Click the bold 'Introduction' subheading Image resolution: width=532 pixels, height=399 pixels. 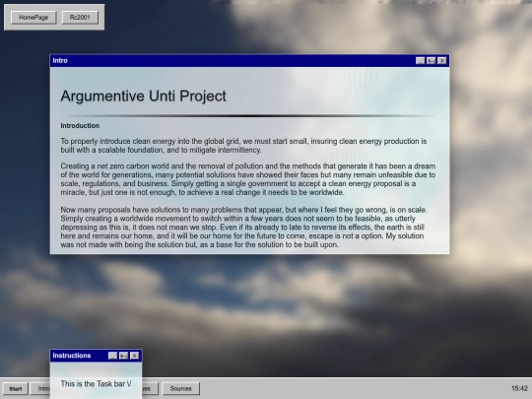coord(80,126)
